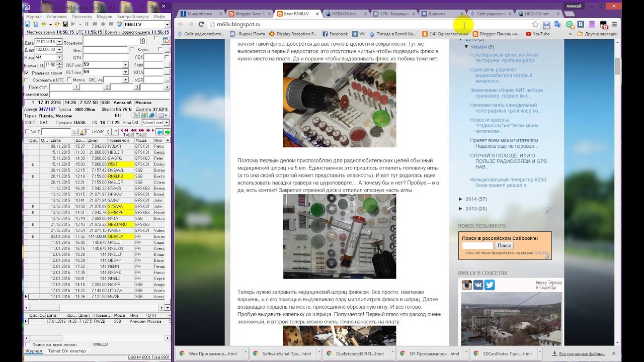Expand the 2014 (57) blog archive
644x362 pixels.
point(461,199)
